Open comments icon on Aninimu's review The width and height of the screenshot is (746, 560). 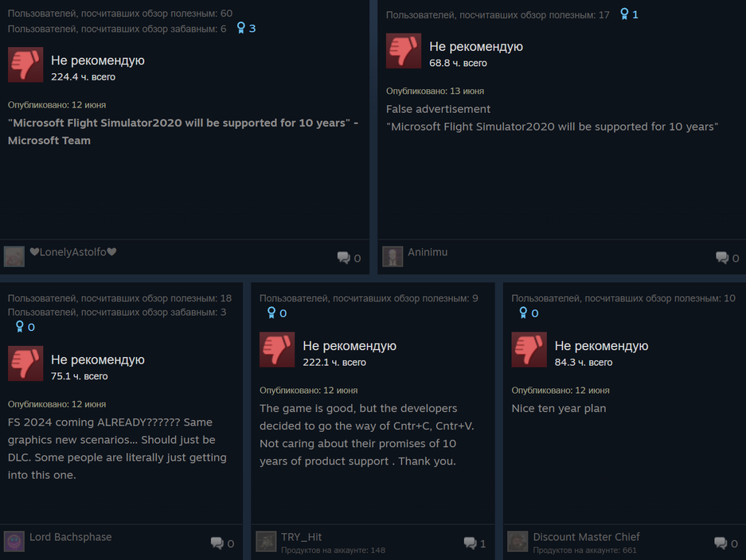[722, 258]
